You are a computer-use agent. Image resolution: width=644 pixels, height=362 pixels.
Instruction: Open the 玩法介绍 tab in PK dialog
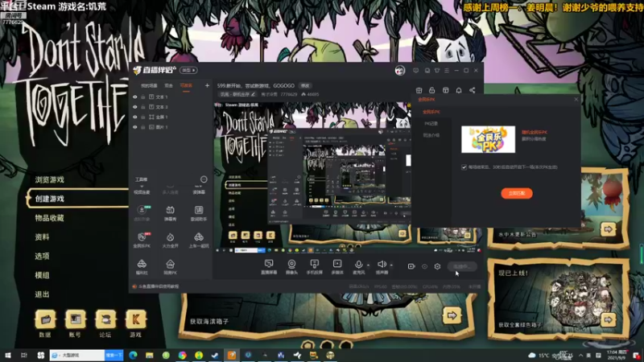tap(431, 135)
